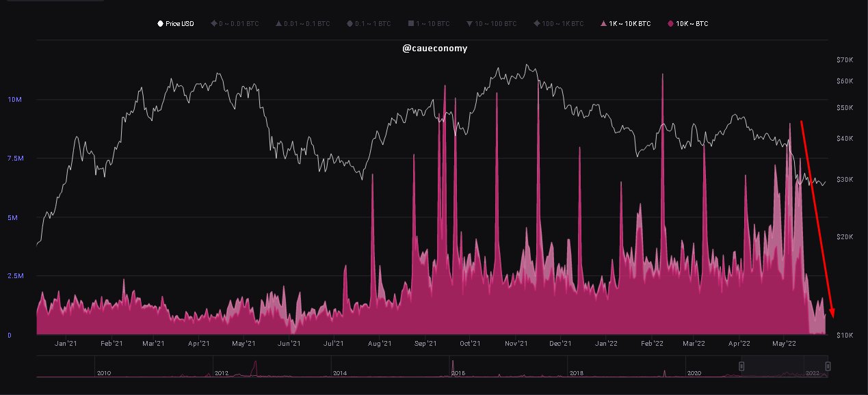Click 2010 on the range navigator
This screenshot has height=395, width=868.
pos(104,373)
